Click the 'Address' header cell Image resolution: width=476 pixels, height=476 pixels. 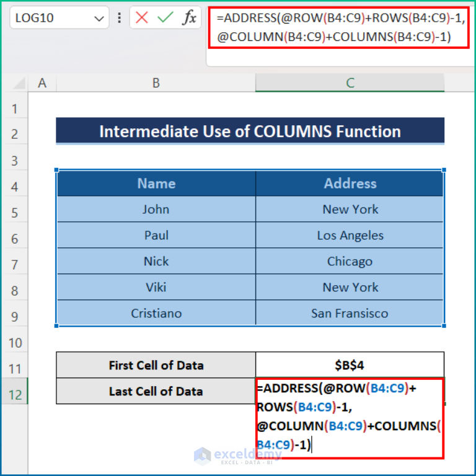click(350, 183)
